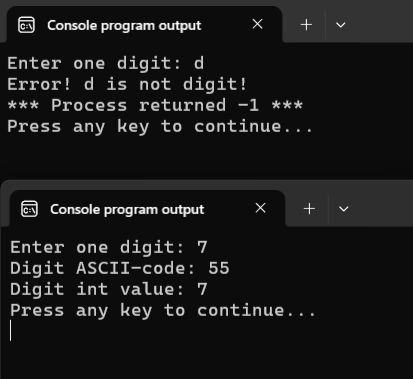Image resolution: width=413 pixels, height=379 pixels.
Task: Close the upper Console program output tab
Action: pyautogui.click(x=257, y=24)
